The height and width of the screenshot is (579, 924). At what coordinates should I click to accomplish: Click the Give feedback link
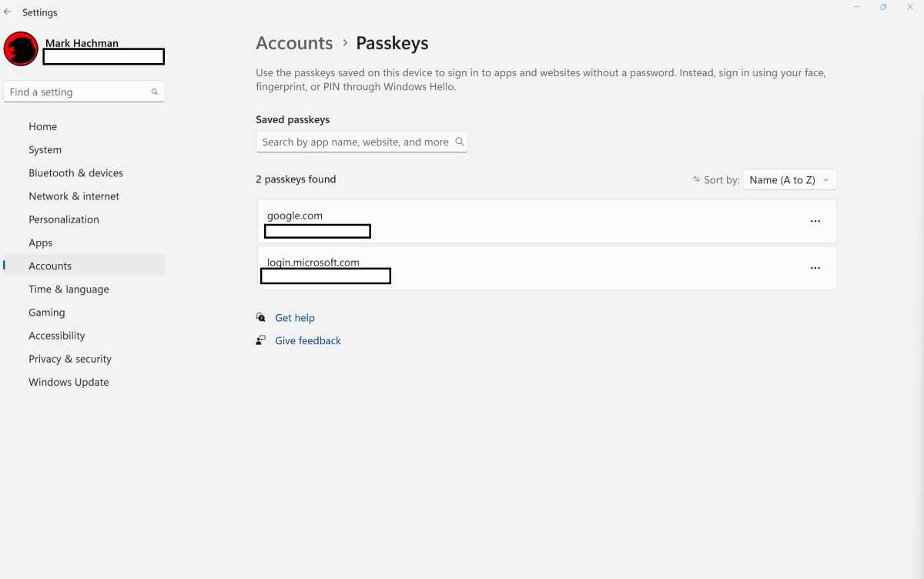coord(308,340)
